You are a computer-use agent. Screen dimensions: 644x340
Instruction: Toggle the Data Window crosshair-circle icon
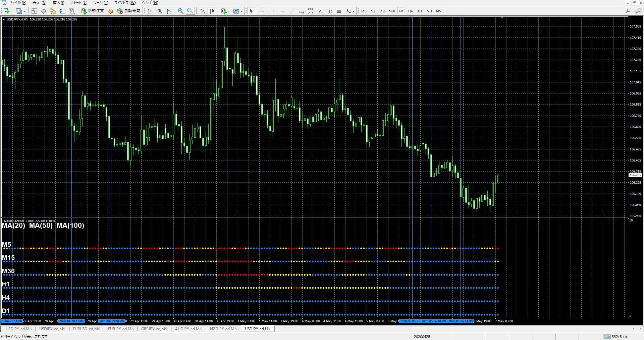(x=44, y=11)
